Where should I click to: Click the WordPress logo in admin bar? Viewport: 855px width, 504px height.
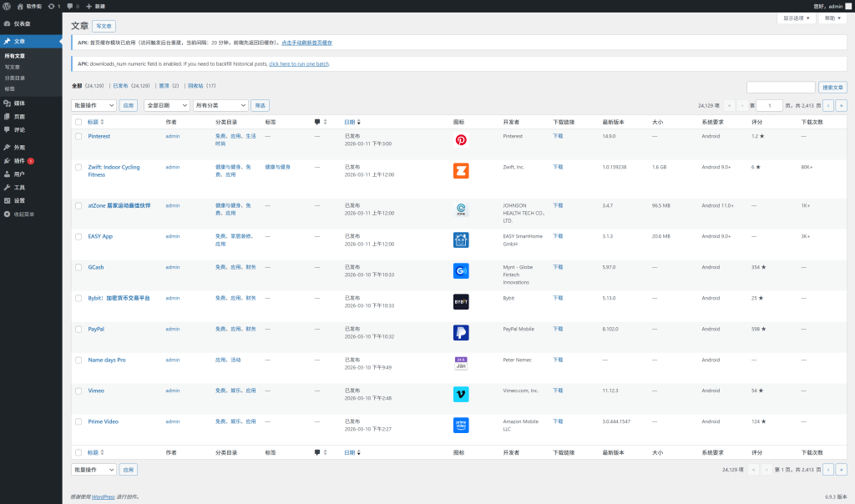tap(7, 6)
